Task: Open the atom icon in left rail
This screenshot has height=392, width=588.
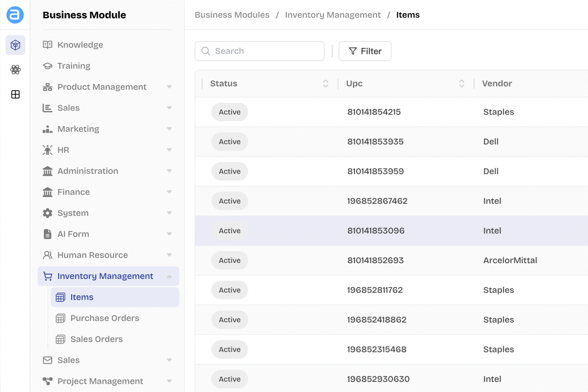Action: 15,70
